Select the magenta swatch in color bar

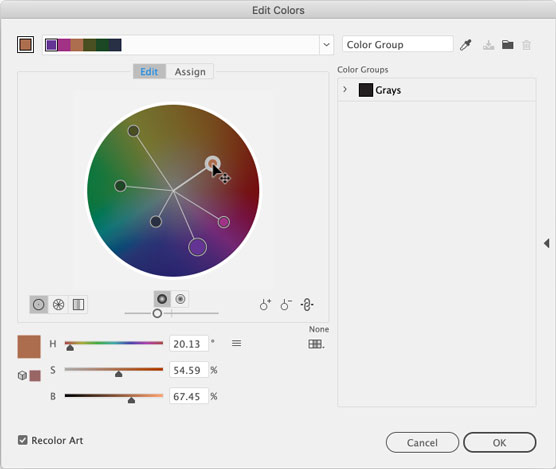point(64,45)
